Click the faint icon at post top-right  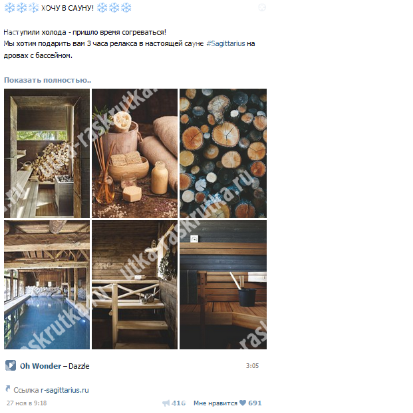(262, 7)
